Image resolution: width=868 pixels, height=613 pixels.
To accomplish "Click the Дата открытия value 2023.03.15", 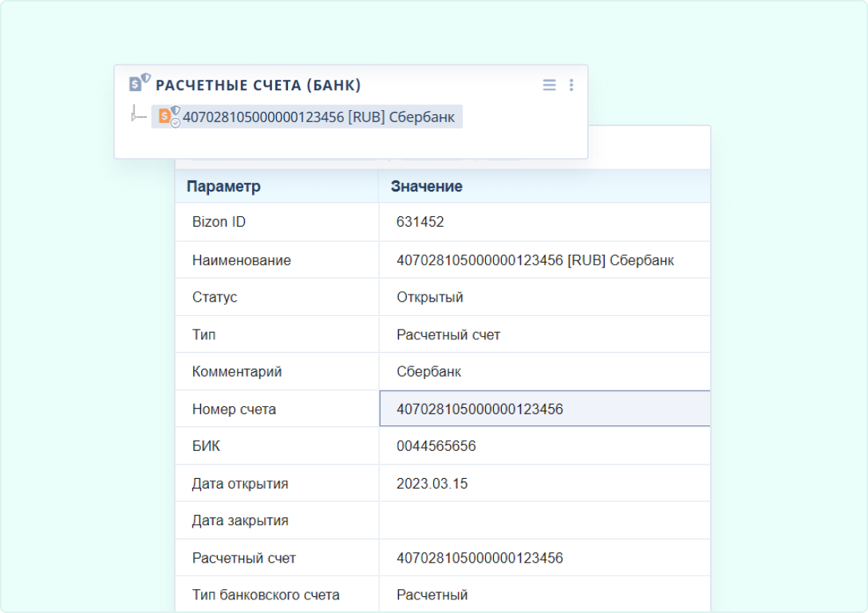I will (x=434, y=484).
